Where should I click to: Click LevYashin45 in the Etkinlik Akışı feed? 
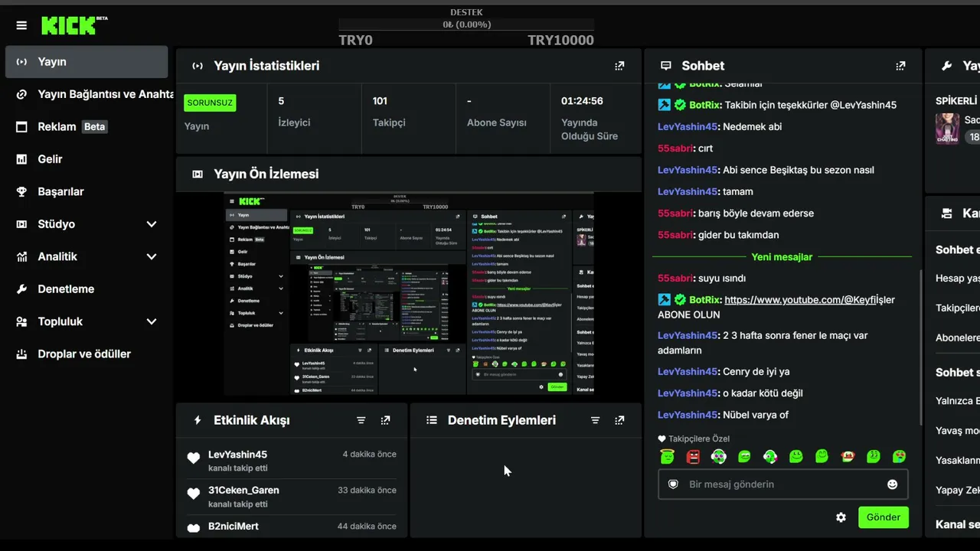pos(237,455)
